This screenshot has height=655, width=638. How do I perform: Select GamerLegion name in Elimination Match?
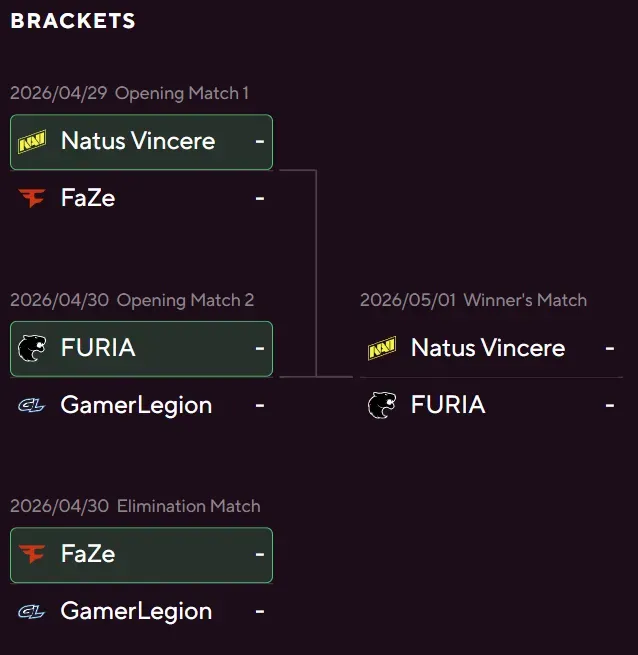tap(136, 611)
